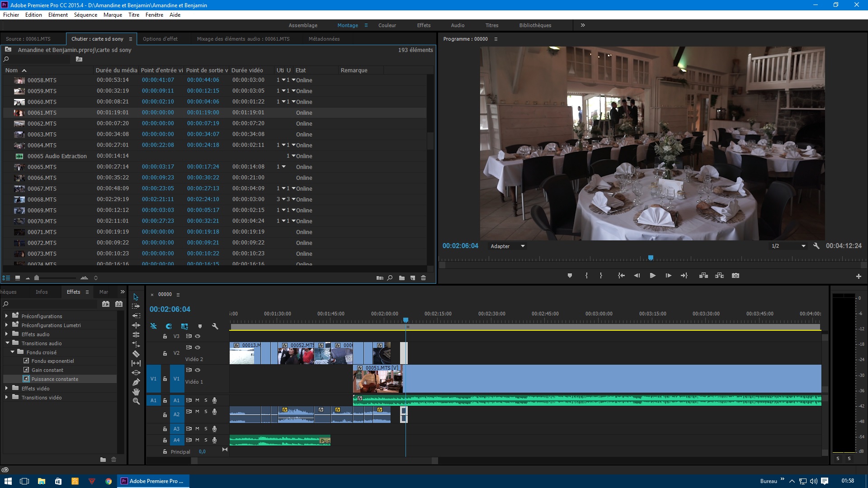Expand Effets vidéo folder
Image resolution: width=868 pixels, height=488 pixels.
(6, 388)
